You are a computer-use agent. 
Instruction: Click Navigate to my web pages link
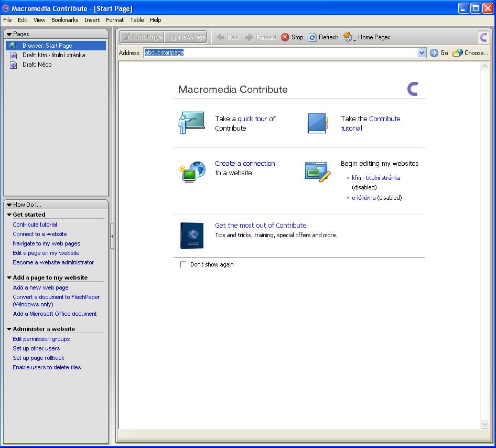tap(47, 243)
